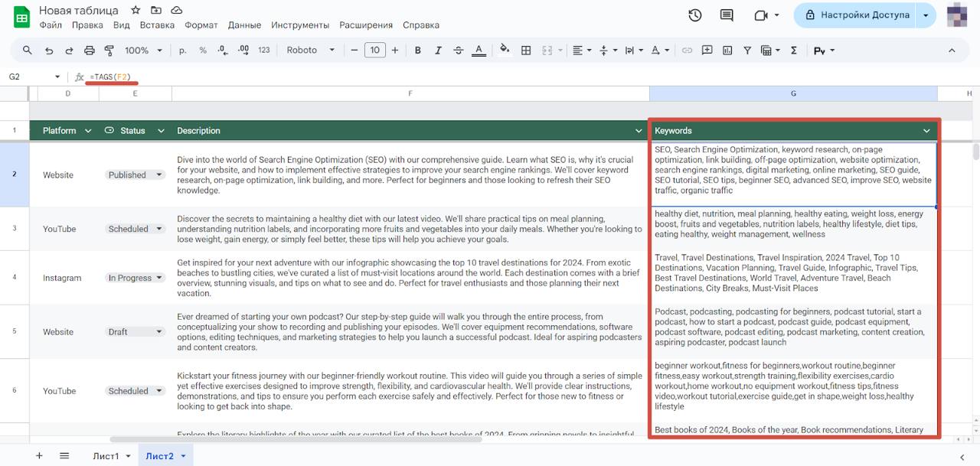This screenshot has width=980, height=466.
Task: Open the zoom 100% dropdown
Action: 144,51
